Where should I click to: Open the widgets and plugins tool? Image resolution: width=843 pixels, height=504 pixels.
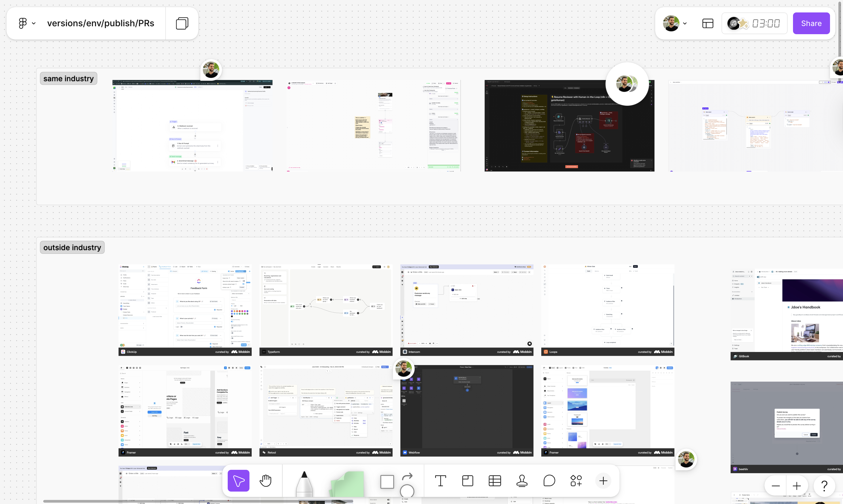coord(576,481)
